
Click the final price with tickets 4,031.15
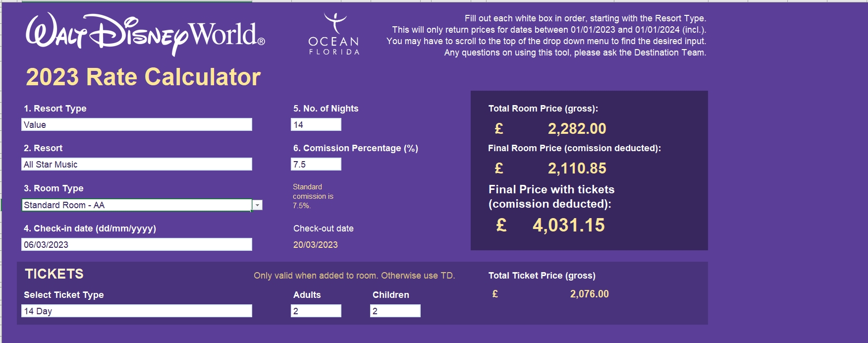point(568,226)
